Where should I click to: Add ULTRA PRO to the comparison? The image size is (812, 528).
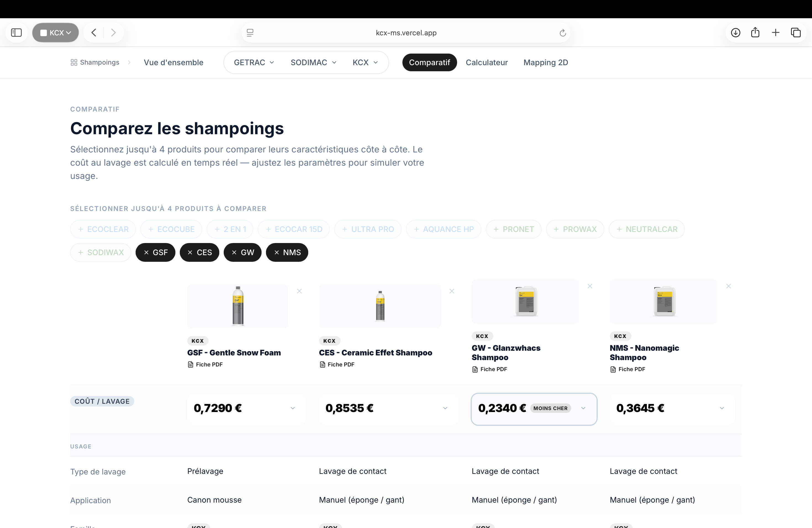[368, 229]
